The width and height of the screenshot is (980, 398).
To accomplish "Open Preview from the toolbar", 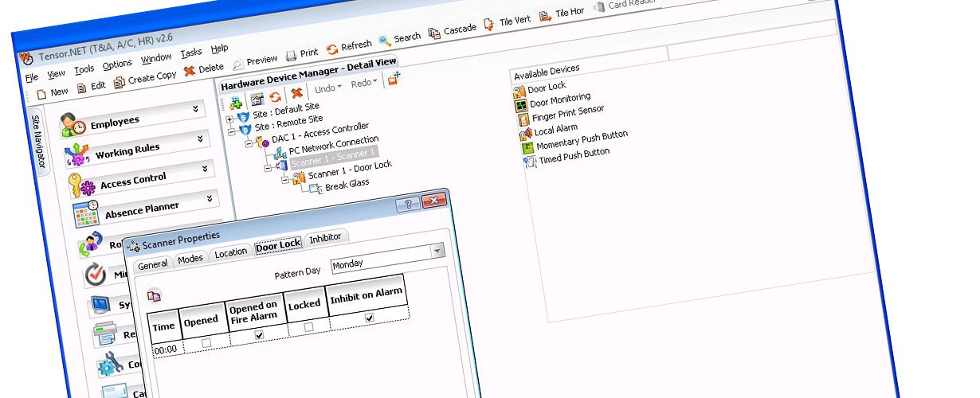I will [255, 61].
